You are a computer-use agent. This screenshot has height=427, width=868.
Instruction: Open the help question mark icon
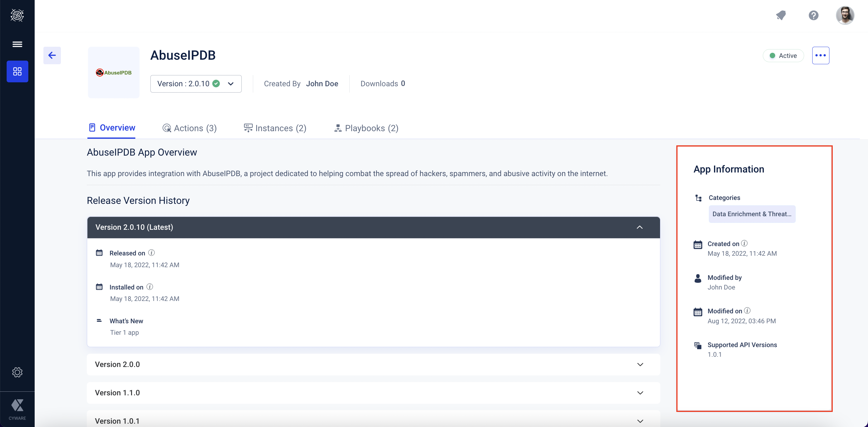coord(813,15)
